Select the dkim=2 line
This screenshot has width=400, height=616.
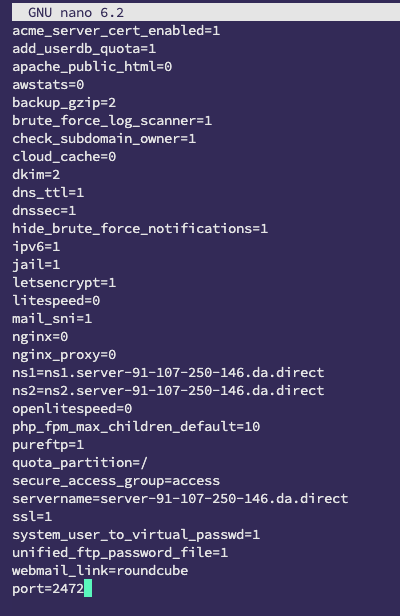tap(36, 174)
